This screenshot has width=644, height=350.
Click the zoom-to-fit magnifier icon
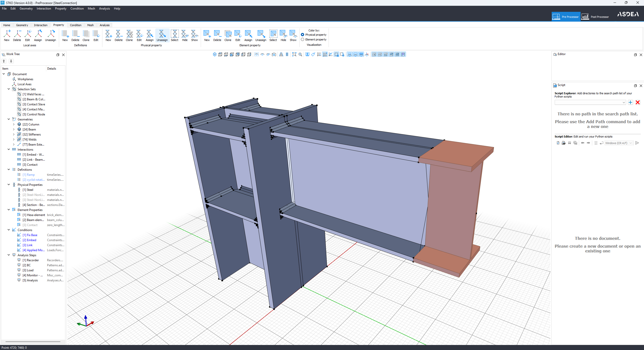(294, 54)
